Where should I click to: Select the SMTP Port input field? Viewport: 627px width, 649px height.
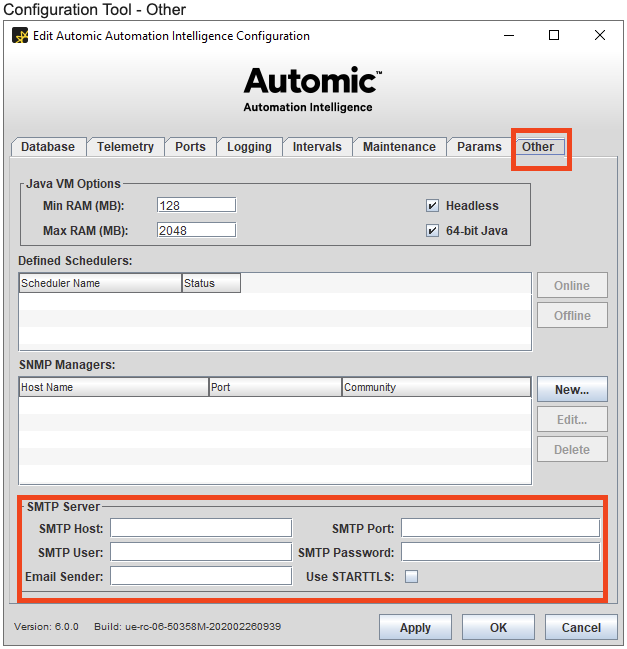[x=500, y=528]
